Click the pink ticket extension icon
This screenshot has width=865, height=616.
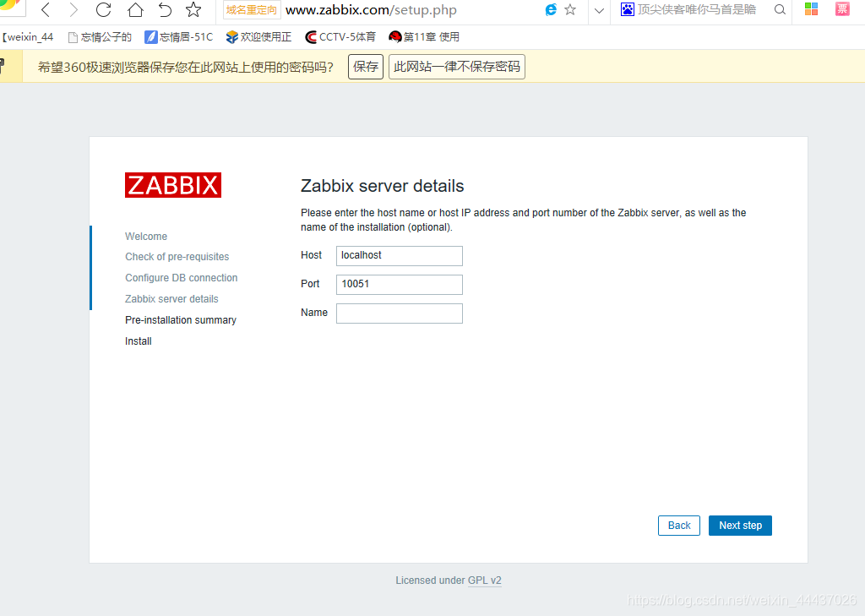pyautogui.click(x=842, y=8)
